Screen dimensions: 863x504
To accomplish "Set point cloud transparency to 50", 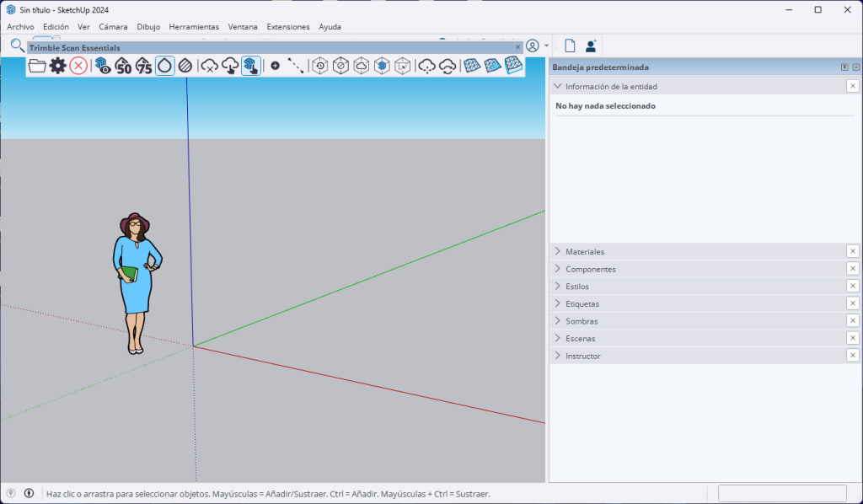I will [123, 66].
